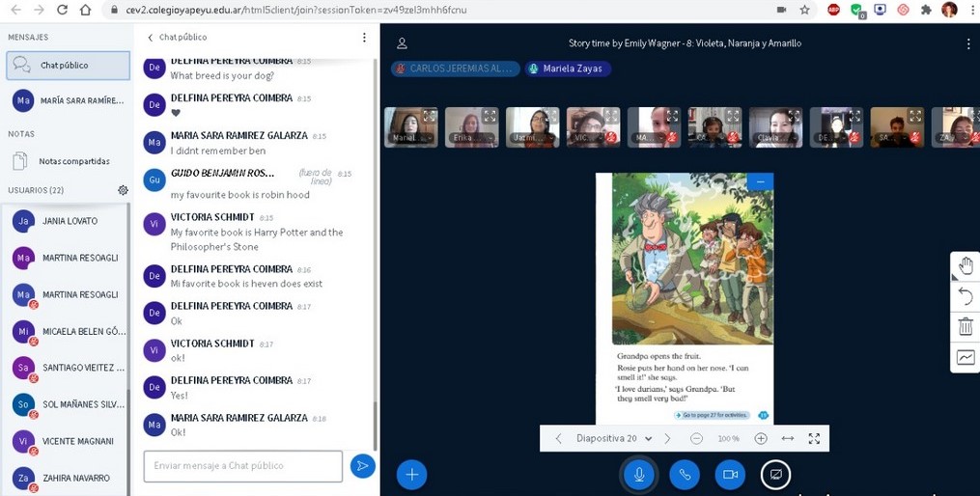
Task: Collapse the Chat público panel with back chevron
Action: coord(151,38)
